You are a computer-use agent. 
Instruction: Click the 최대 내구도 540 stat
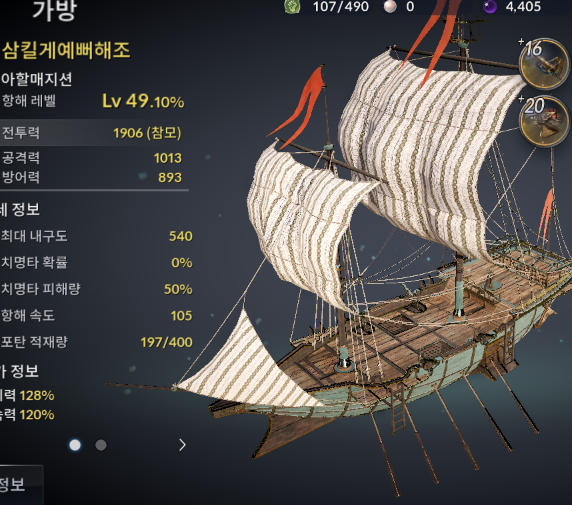point(96,236)
